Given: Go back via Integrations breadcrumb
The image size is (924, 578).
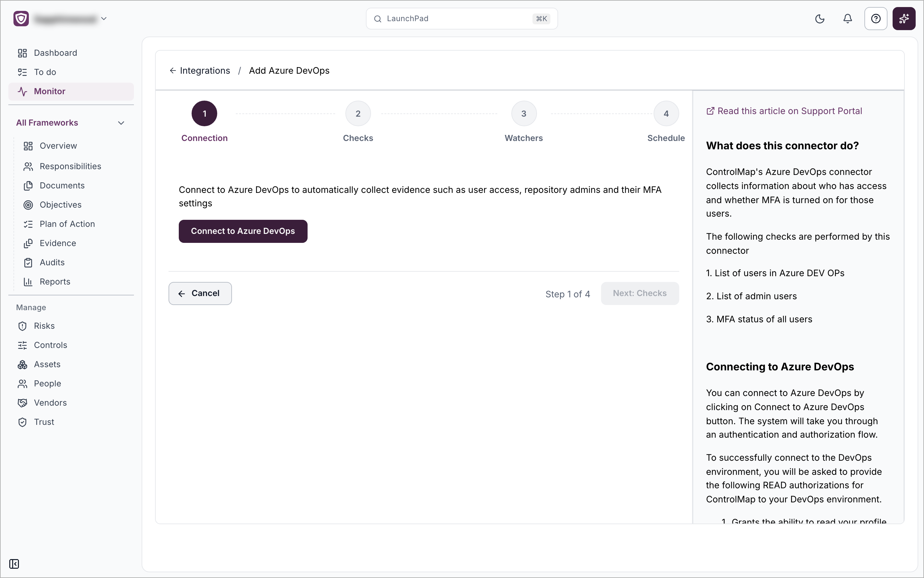Looking at the screenshot, I should pos(205,71).
